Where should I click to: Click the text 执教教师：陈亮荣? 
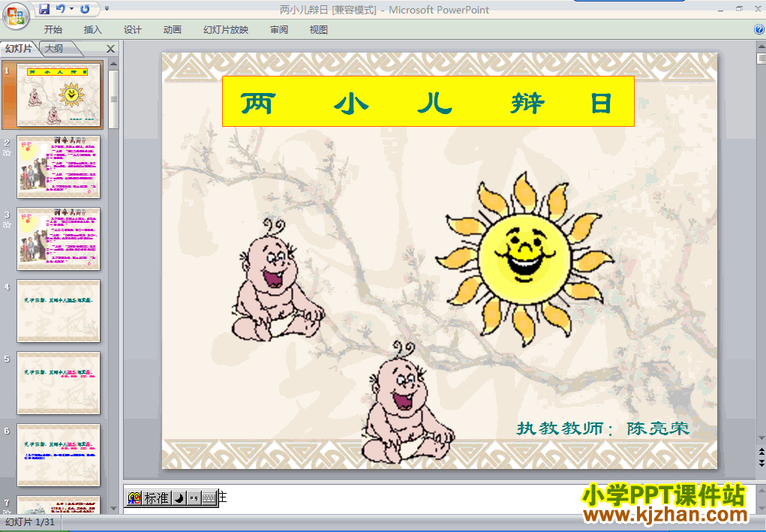tap(603, 428)
